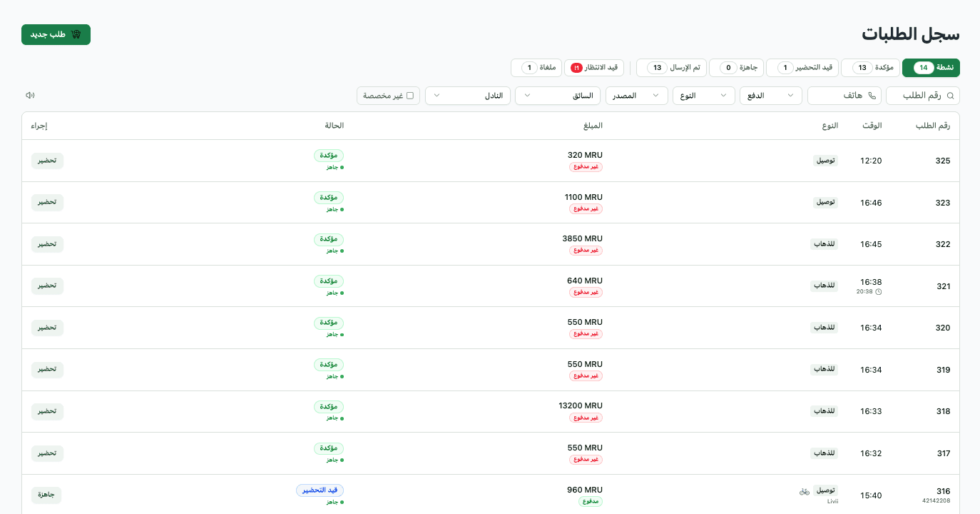Click order number 323
Screen dimensions: 980x514
click(943, 203)
